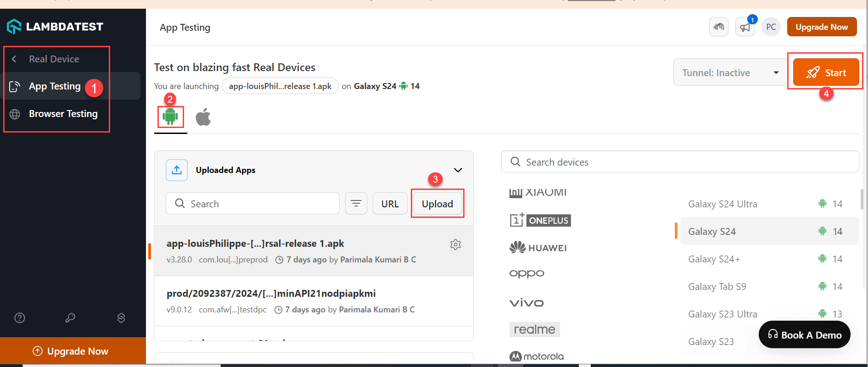The width and height of the screenshot is (868, 367).
Task: Click the integrations icon in sidebar footer
Action: 121,318
